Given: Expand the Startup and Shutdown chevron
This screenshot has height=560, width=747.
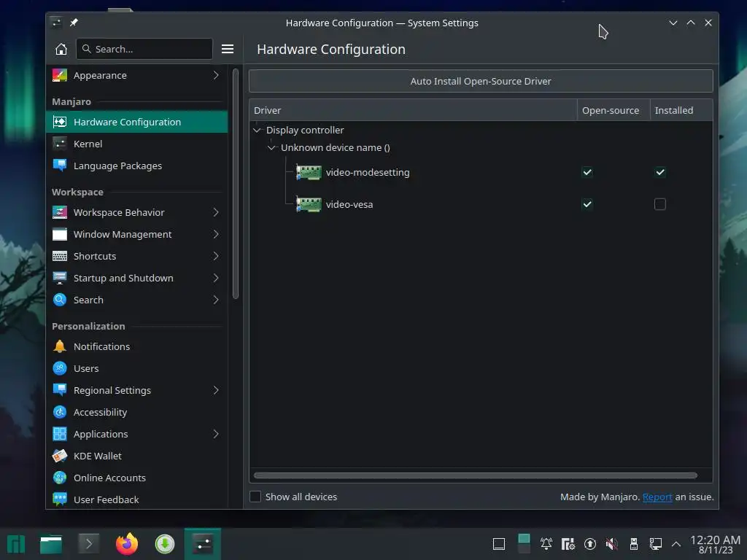Looking at the screenshot, I should pos(216,278).
